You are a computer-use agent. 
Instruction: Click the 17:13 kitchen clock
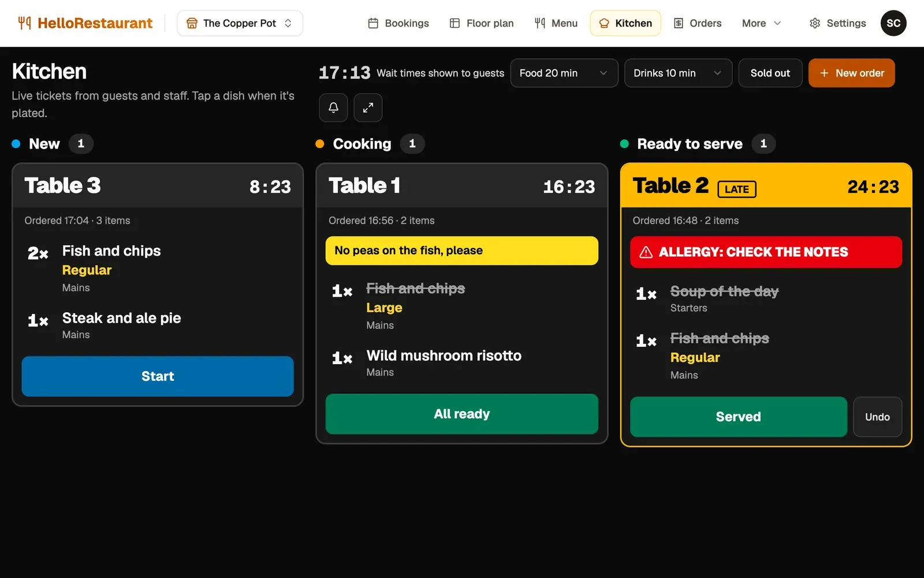345,73
